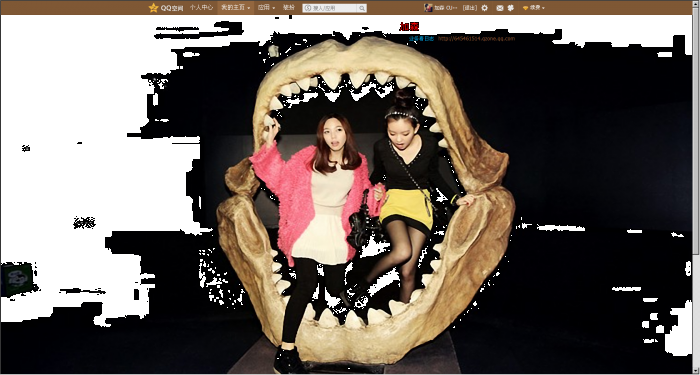Expand the 我的主页 dropdown menu
This screenshot has width=700, height=375.
[x=235, y=8]
